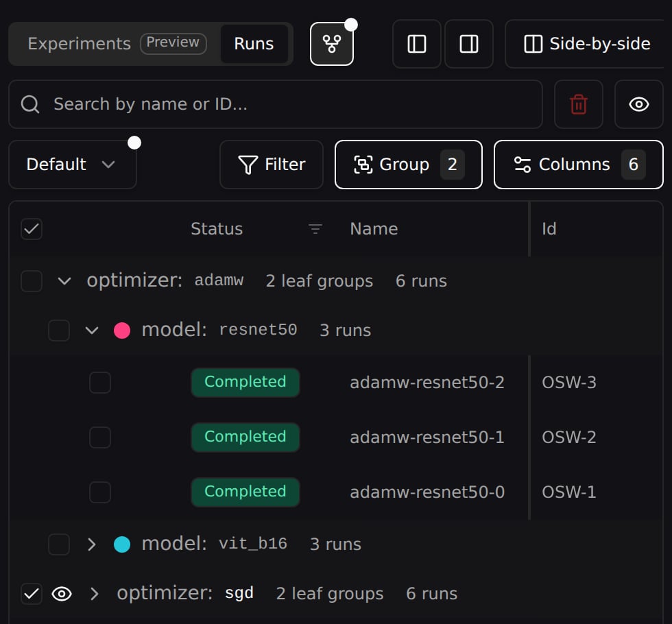Click the '2 leaf groups' text in adamw row
The height and width of the screenshot is (624, 672).
tap(320, 281)
